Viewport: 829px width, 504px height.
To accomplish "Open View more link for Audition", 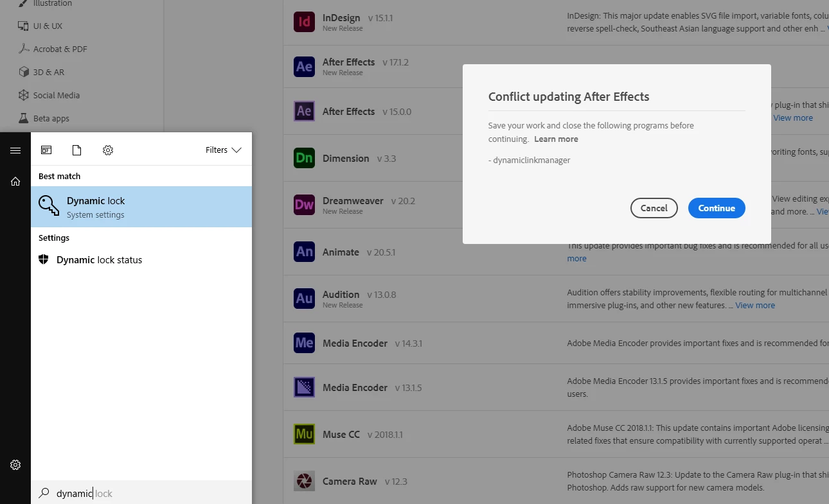I will [755, 305].
